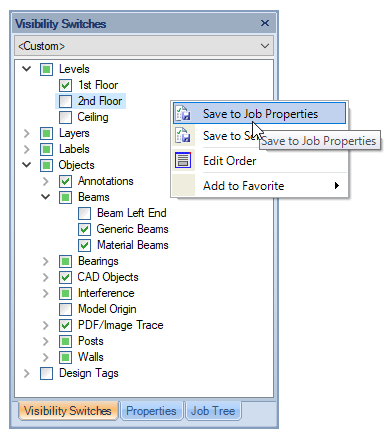Select the Model Origin label

pos(107,309)
